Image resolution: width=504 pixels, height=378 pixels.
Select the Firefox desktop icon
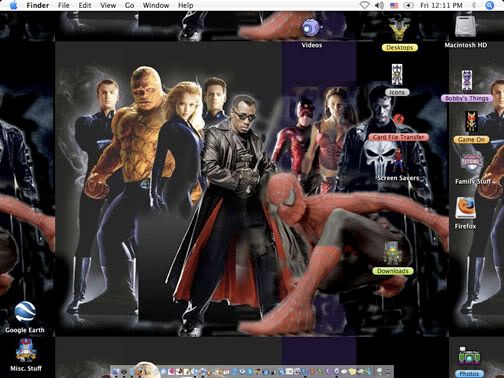465,208
